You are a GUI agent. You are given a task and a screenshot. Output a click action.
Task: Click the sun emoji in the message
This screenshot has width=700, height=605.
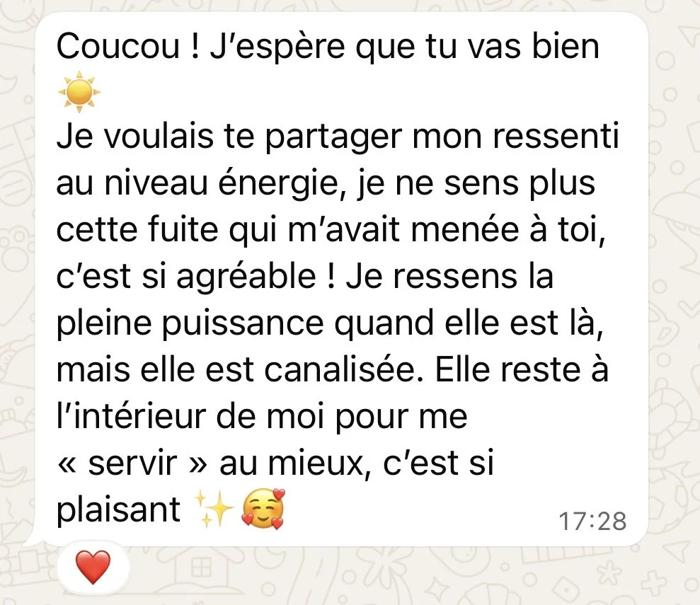pos(79,92)
